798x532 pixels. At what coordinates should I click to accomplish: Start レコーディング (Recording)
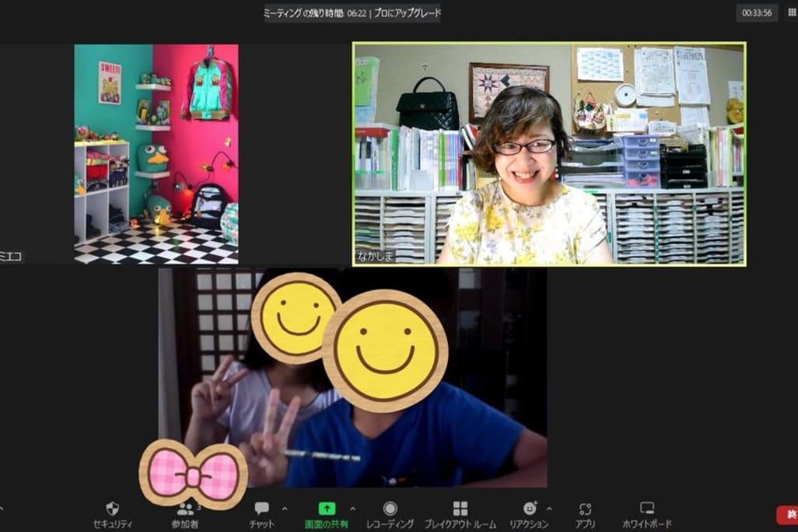(390, 509)
